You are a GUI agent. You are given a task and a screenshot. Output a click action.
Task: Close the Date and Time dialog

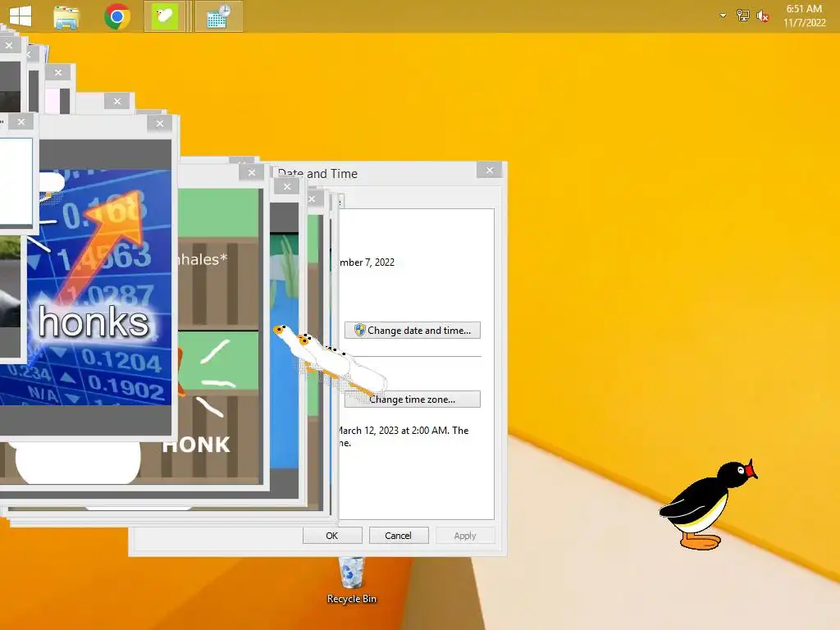tap(489, 171)
